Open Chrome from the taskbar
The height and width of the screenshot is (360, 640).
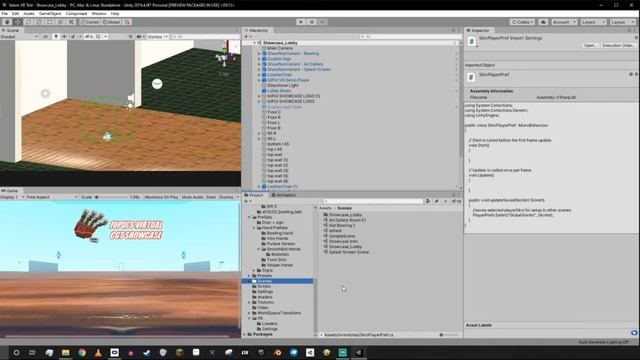coord(82,353)
